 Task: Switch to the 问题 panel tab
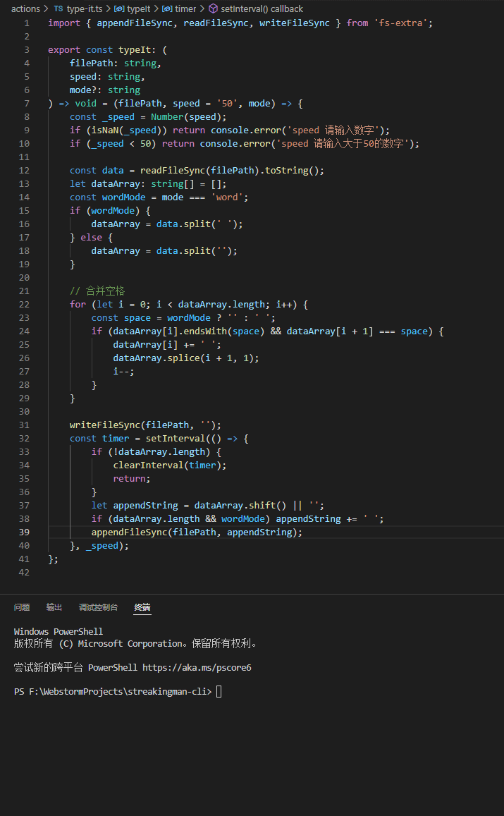tap(22, 607)
